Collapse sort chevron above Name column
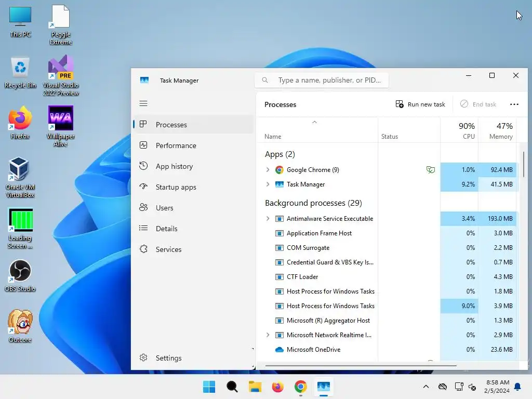The image size is (532, 399). 314,122
